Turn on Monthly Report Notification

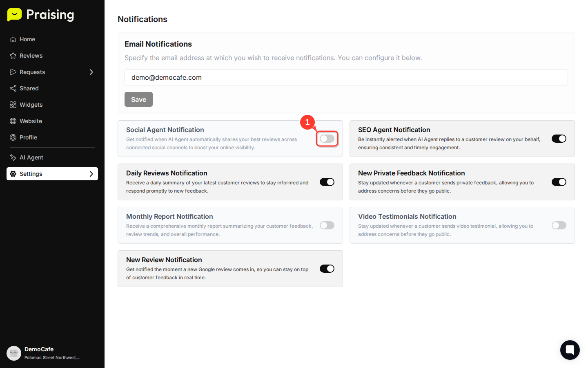point(327,225)
